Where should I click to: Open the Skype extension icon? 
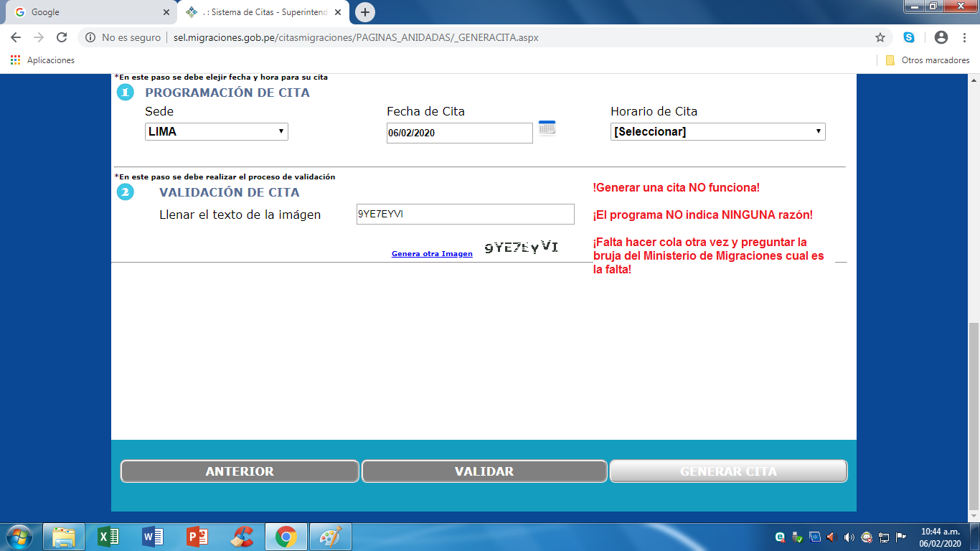(909, 37)
